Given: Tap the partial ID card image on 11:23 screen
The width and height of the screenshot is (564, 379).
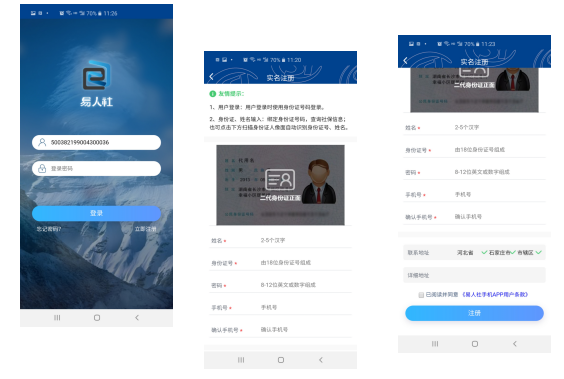Looking at the screenshot, I should 474,90.
